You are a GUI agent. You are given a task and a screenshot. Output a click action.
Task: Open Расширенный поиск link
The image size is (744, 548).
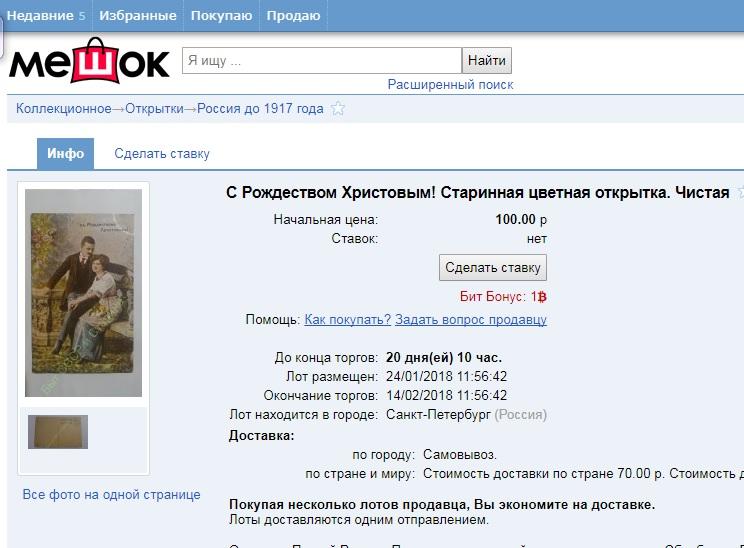[x=450, y=84]
